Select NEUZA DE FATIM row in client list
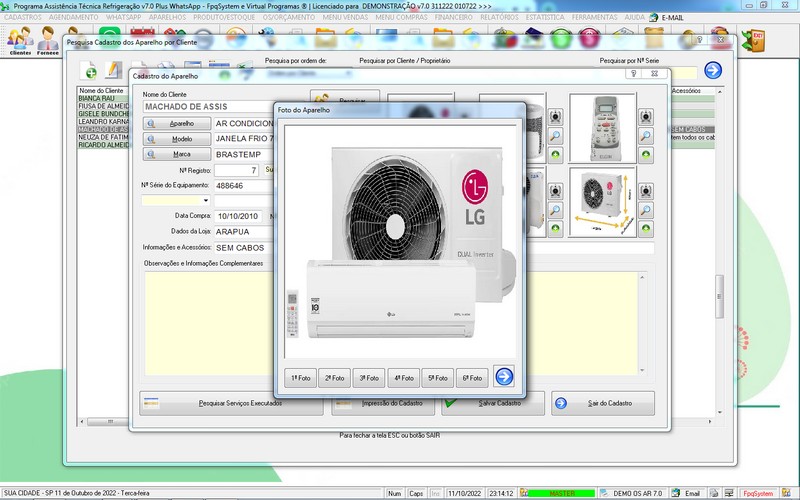 [x=104, y=137]
